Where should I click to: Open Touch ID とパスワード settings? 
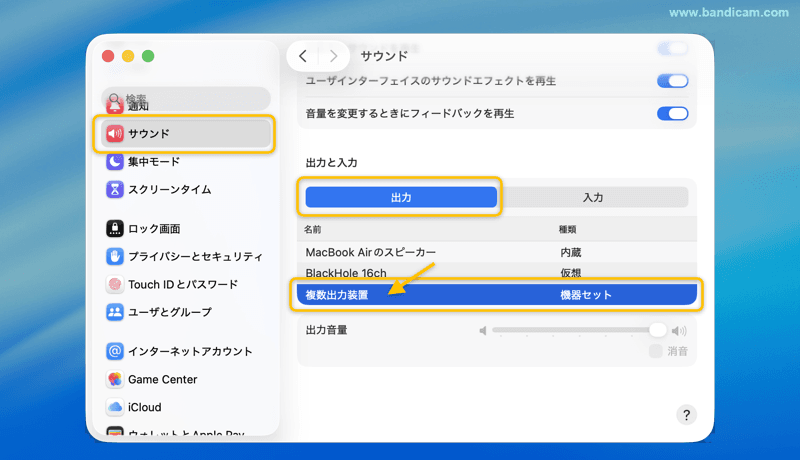pyautogui.click(x=172, y=285)
